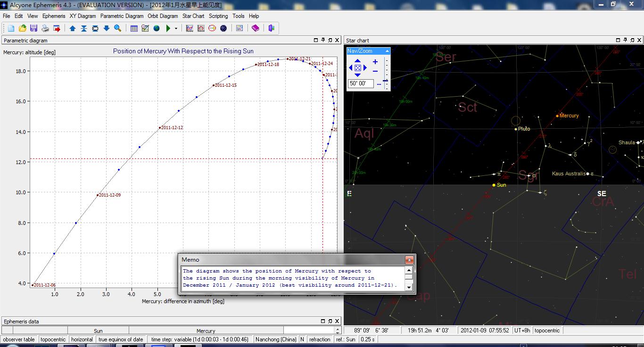Click the script list toolbar icon
The width and height of the screenshot is (644, 347).
pyautogui.click(x=239, y=28)
